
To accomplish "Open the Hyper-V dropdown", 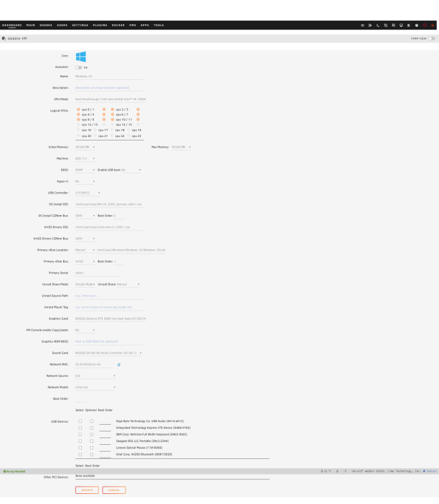I will click(85, 181).
